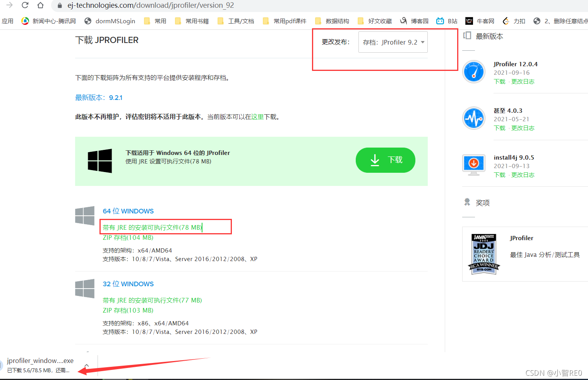Screen dimensions: 588x380
Task: Go to the browser home page icon
Action: tap(40, 5)
